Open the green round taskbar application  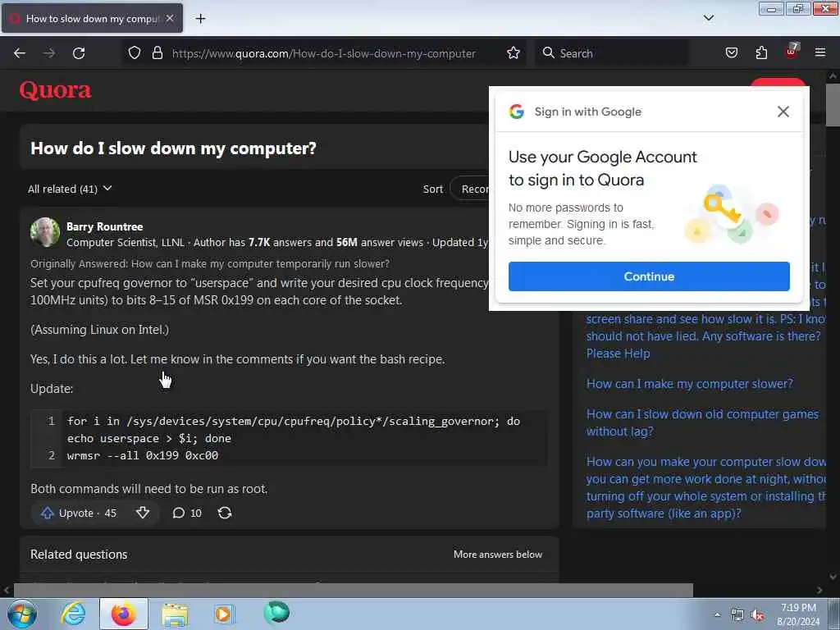click(x=276, y=613)
